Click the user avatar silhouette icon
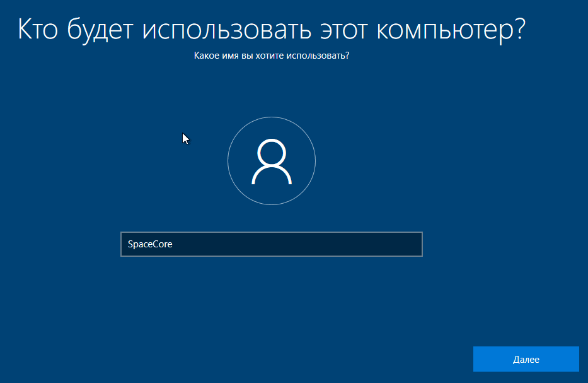Screen dimensions: 588x383 [x=271, y=162]
